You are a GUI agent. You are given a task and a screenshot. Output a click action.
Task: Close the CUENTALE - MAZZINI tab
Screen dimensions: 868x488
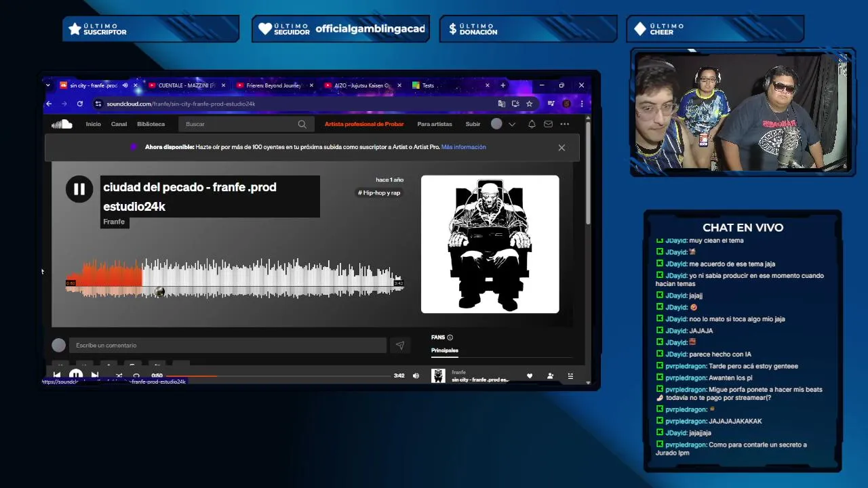point(224,85)
